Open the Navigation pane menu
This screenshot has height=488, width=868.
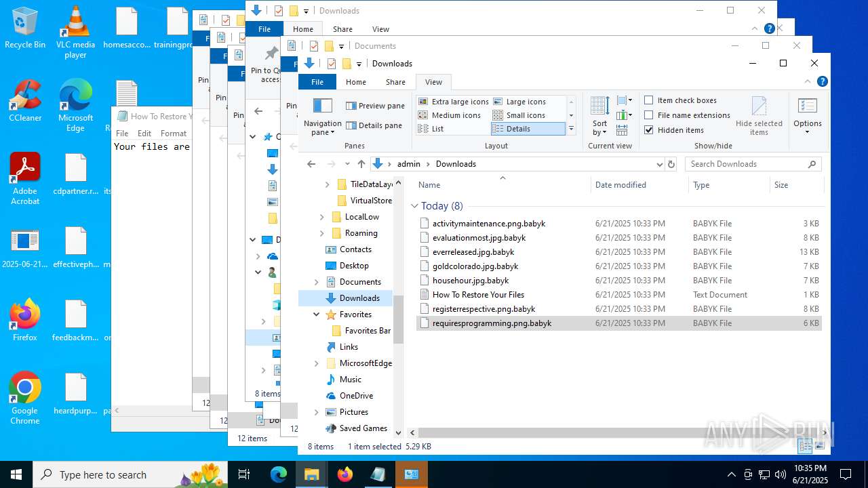[322, 117]
